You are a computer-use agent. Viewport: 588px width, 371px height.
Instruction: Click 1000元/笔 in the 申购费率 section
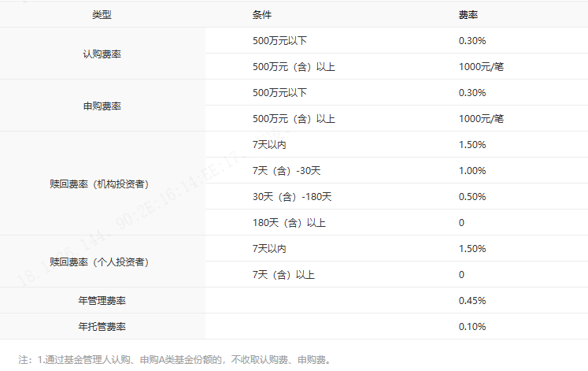pos(480,119)
